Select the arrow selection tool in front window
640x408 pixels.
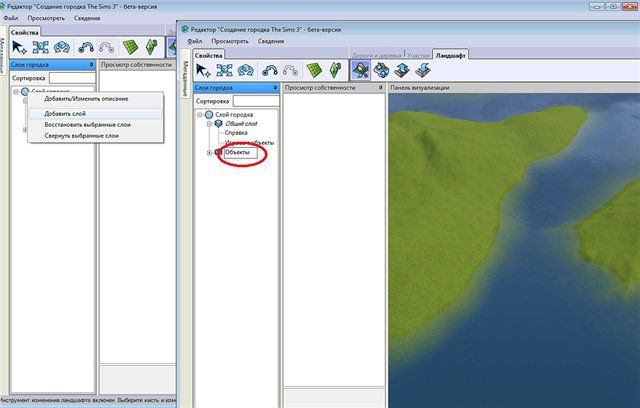[203, 70]
